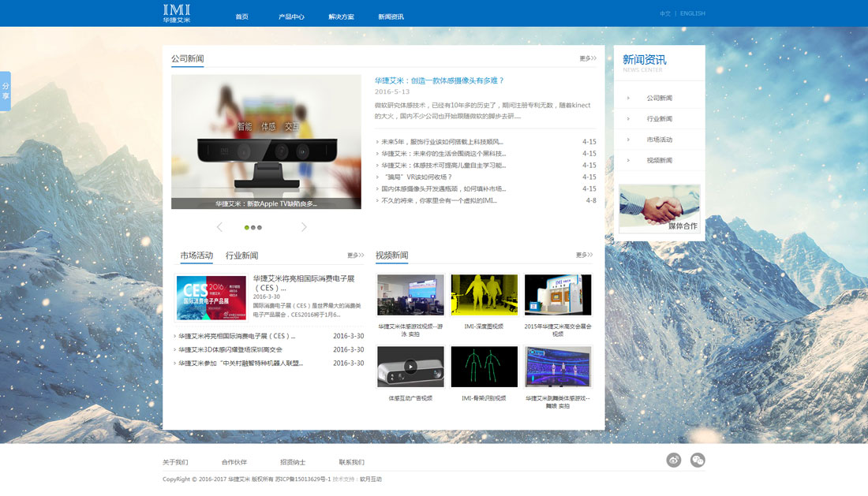Open list item 华捷艾米3D体感闪耀登场深圳高交会
This screenshot has height=496, width=868.
(x=230, y=349)
